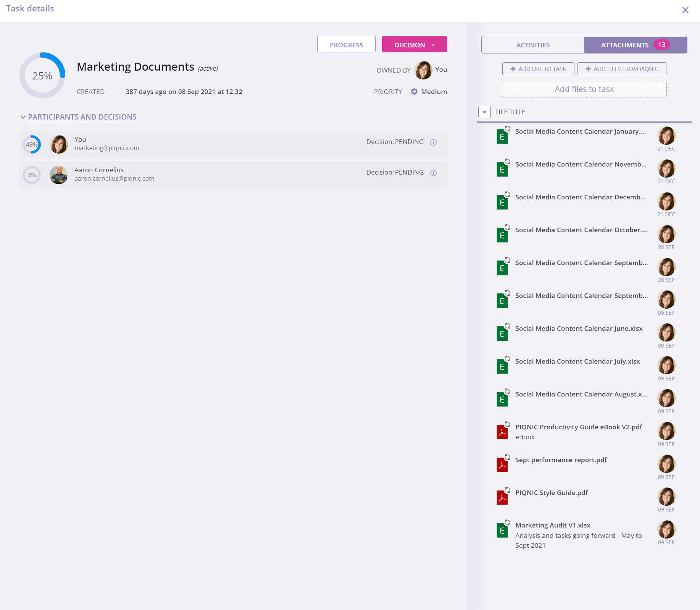The width and height of the screenshot is (700, 610).
Task: Click Add URL to Task button
Action: (x=538, y=69)
